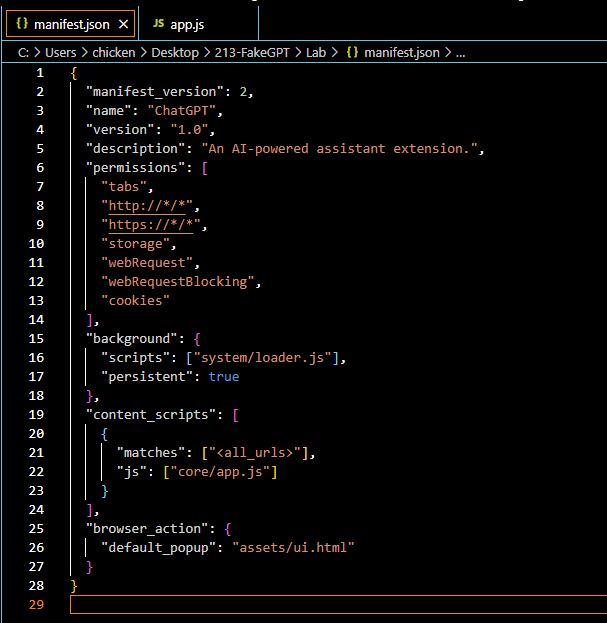Viewport: 607px width, 623px height.
Task: Click the C: drive breadcrumb
Action: coord(23,52)
